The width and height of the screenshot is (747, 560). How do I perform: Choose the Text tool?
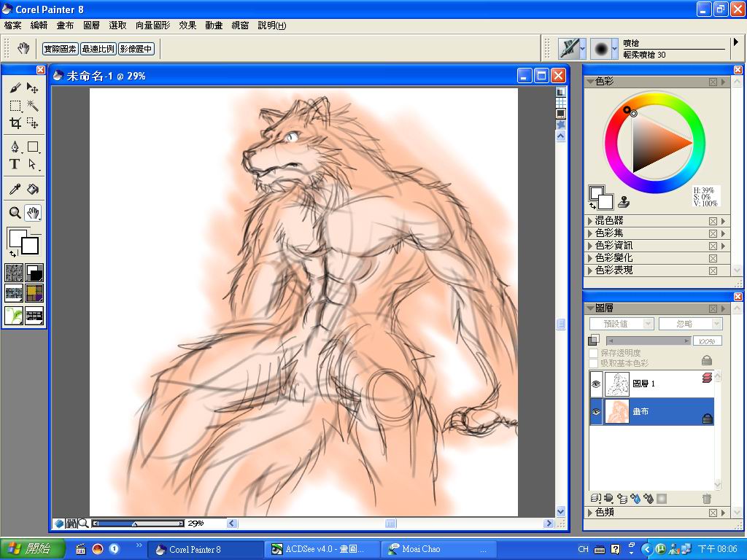point(15,165)
